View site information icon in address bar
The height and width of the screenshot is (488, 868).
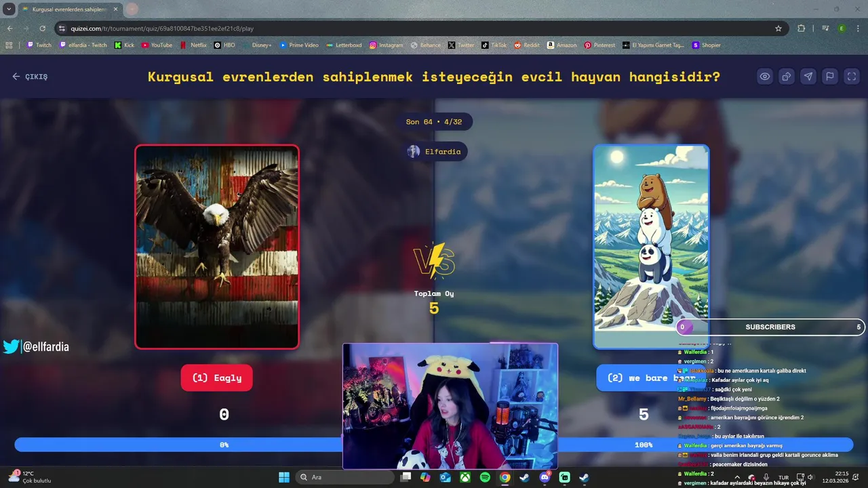(62, 28)
